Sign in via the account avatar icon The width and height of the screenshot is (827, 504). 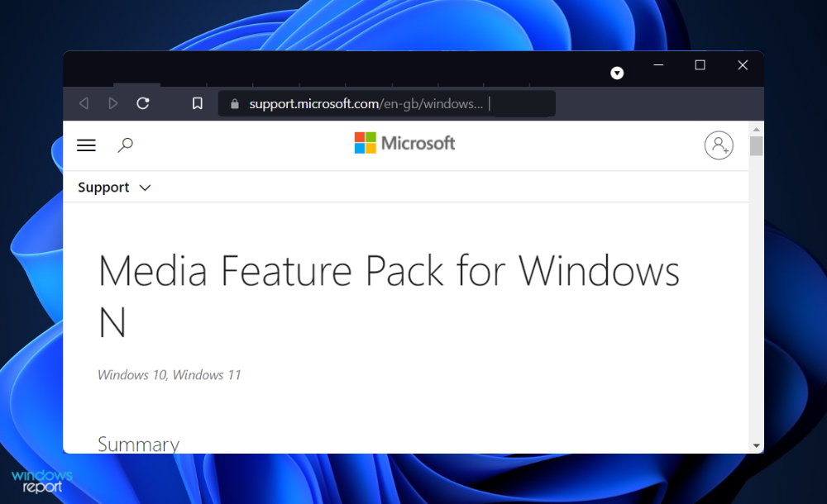(719, 145)
